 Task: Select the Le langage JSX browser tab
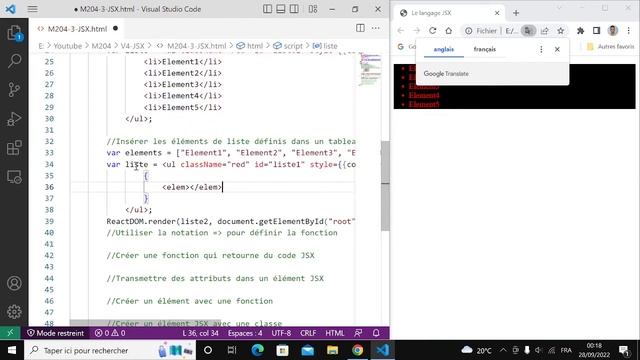pos(449,13)
